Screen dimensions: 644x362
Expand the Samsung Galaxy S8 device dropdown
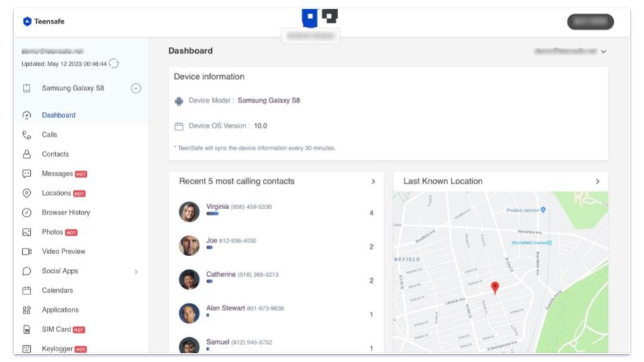[136, 88]
